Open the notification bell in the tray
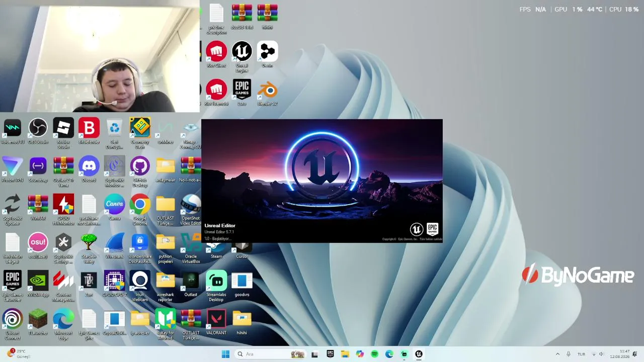This screenshot has width=644, height=362. 635,354
